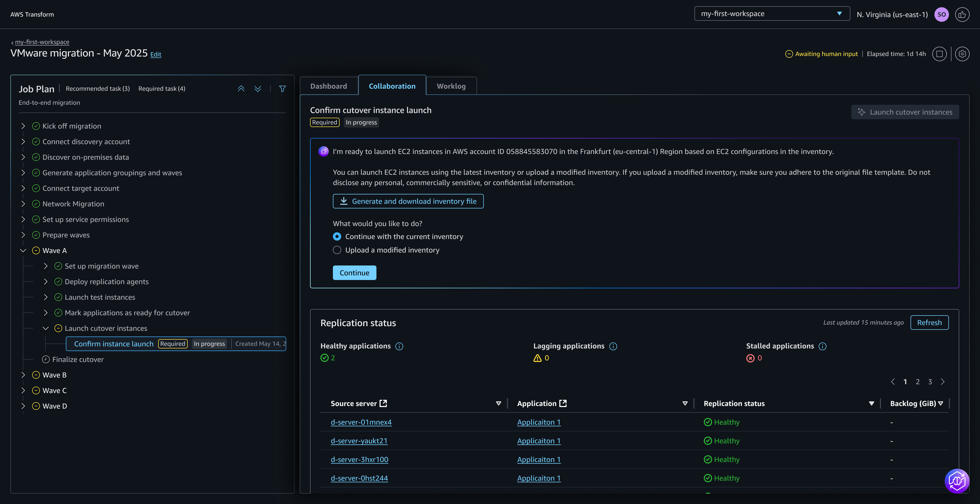
Task: Switch to the Dashboard tab
Action: point(328,86)
